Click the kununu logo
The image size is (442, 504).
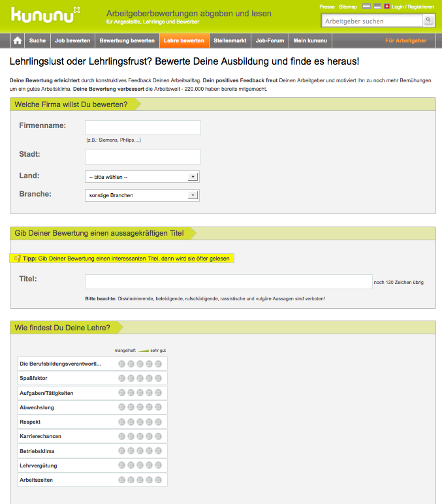point(46,14)
